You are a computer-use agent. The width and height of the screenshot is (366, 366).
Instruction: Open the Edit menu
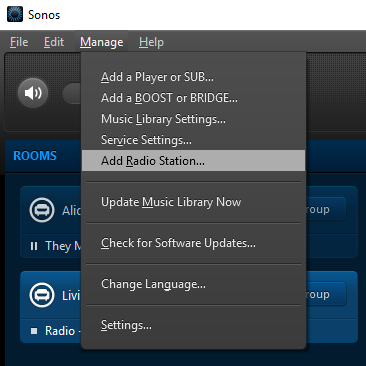tap(54, 42)
